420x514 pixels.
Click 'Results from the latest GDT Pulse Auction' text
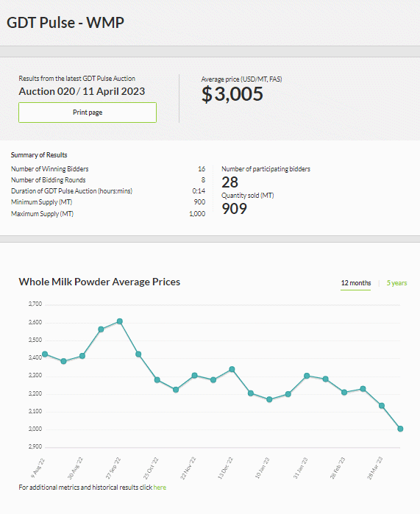point(76,79)
